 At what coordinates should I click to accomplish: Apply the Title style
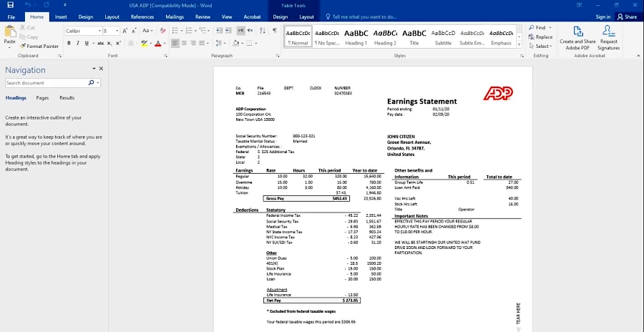414,37
